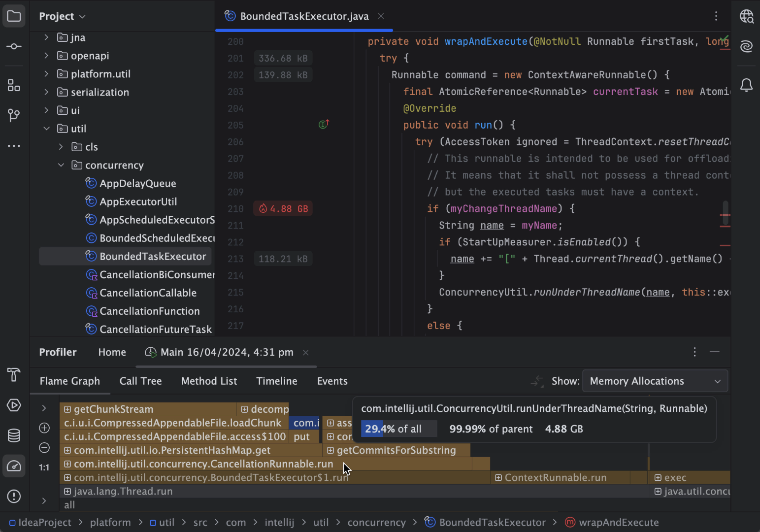The height and width of the screenshot is (532, 760).
Task: Click the editor vertical scrollbar thumb
Action: (726, 207)
